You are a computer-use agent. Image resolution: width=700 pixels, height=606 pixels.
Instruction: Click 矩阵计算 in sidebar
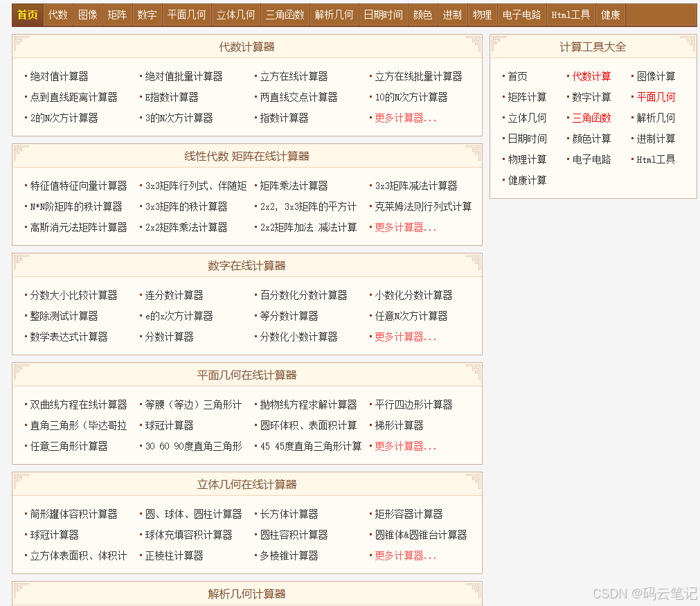pyautogui.click(x=527, y=98)
